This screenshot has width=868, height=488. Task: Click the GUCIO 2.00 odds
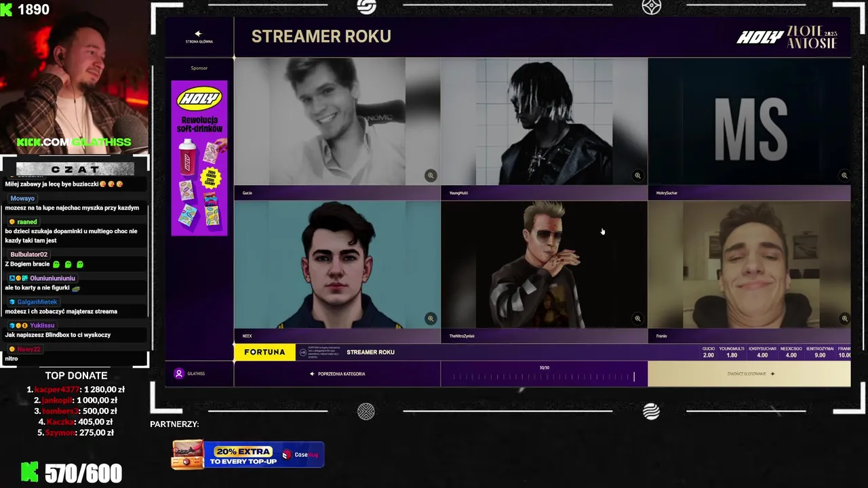click(709, 352)
